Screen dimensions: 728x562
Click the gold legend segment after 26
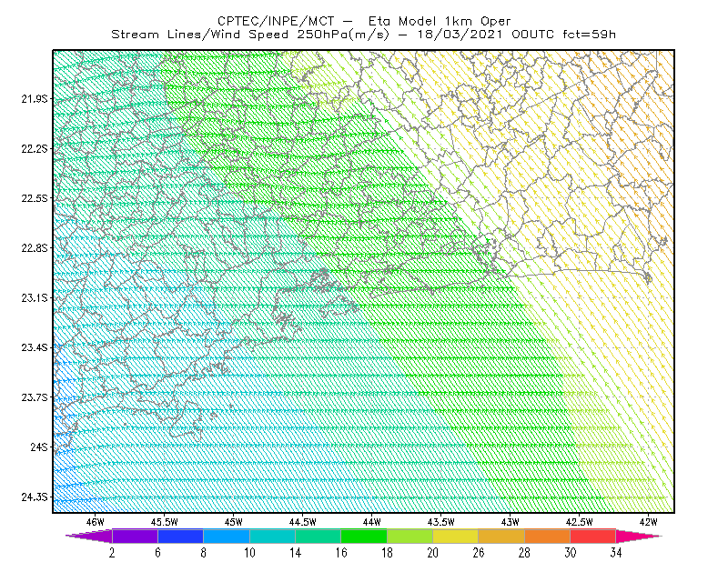pos(501,536)
